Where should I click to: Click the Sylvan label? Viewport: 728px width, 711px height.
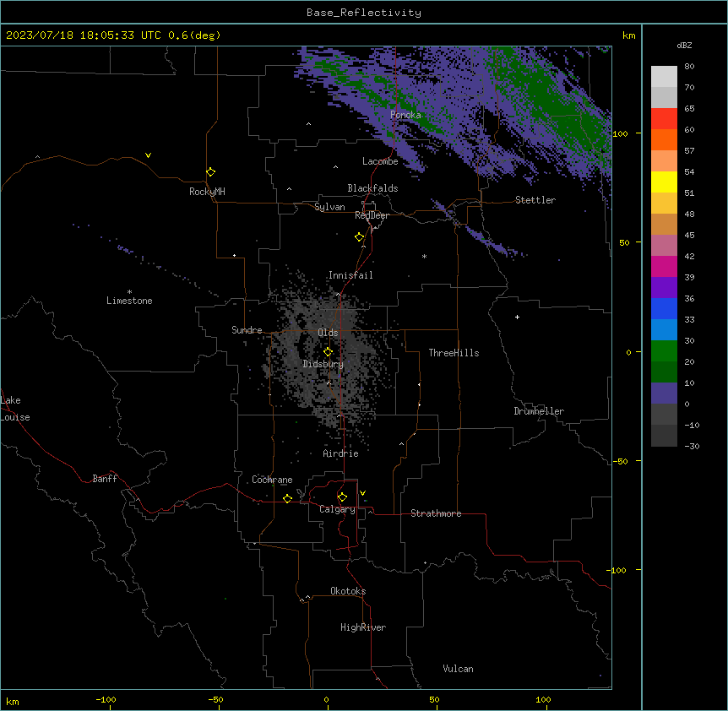click(x=329, y=207)
